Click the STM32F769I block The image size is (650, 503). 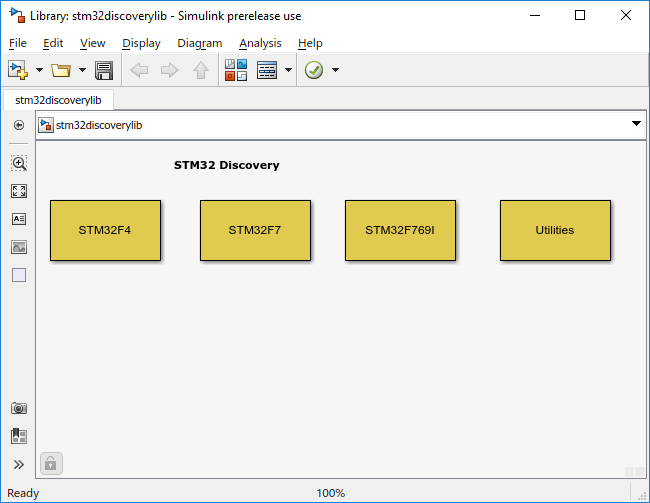coord(400,230)
